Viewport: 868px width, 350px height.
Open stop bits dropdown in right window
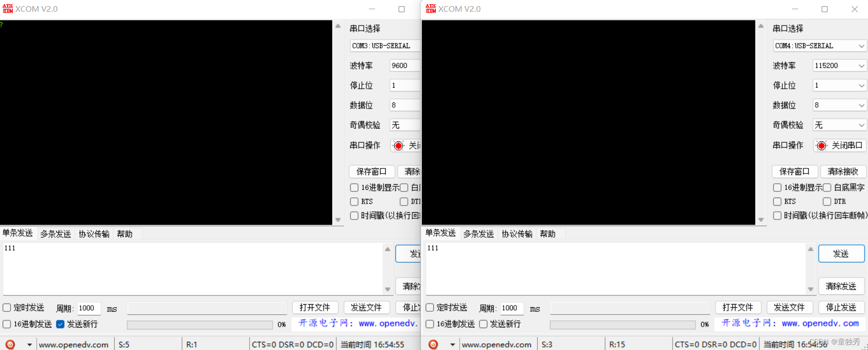click(x=839, y=86)
